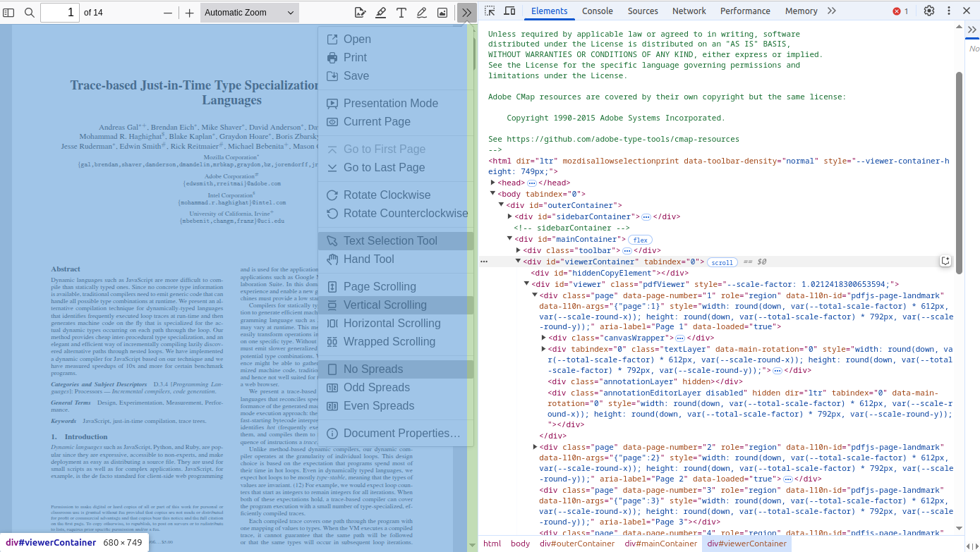Choose Print from the tools menu
The width and height of the screenshot is (980, 552).
(x=396, y=57)
